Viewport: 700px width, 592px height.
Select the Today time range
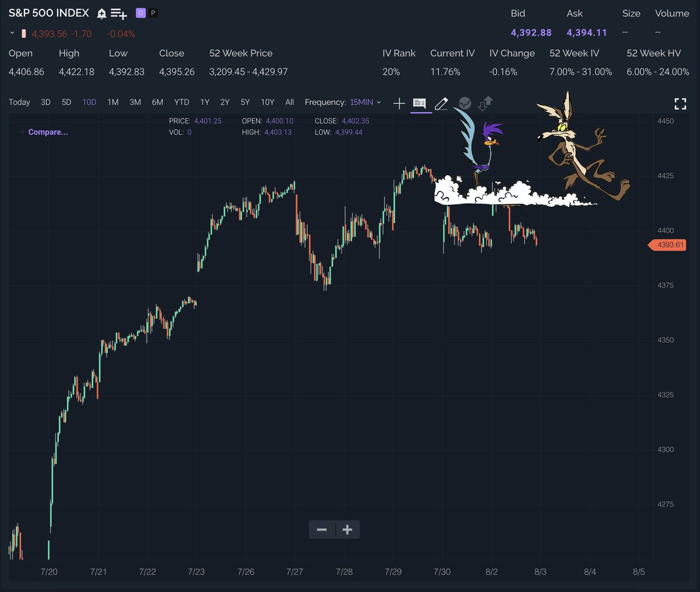(x=19, y=102)
